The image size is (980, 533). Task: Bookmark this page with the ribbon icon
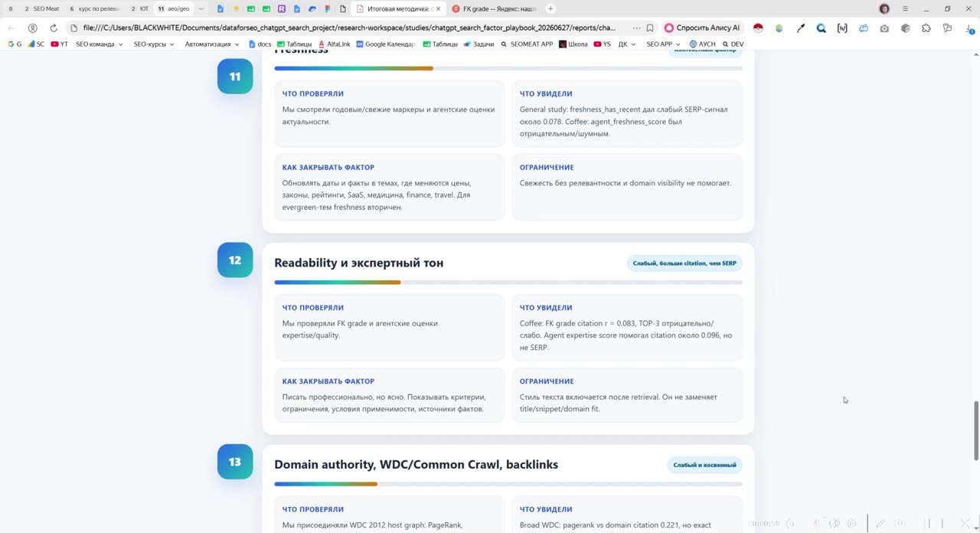click(x=650, y=28)
